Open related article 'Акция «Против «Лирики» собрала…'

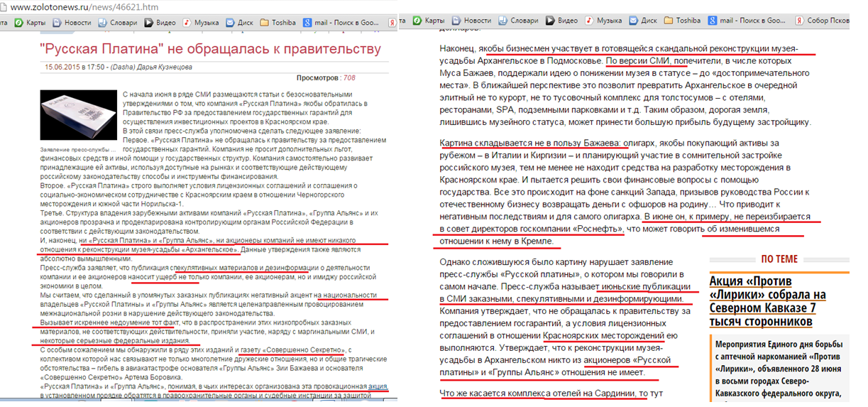coord(767,301)
